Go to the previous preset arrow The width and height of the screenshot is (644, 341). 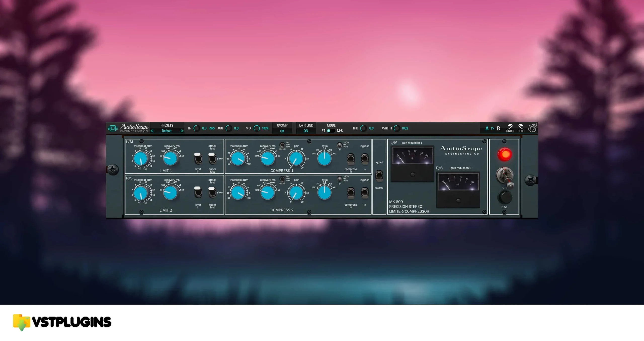152,131
